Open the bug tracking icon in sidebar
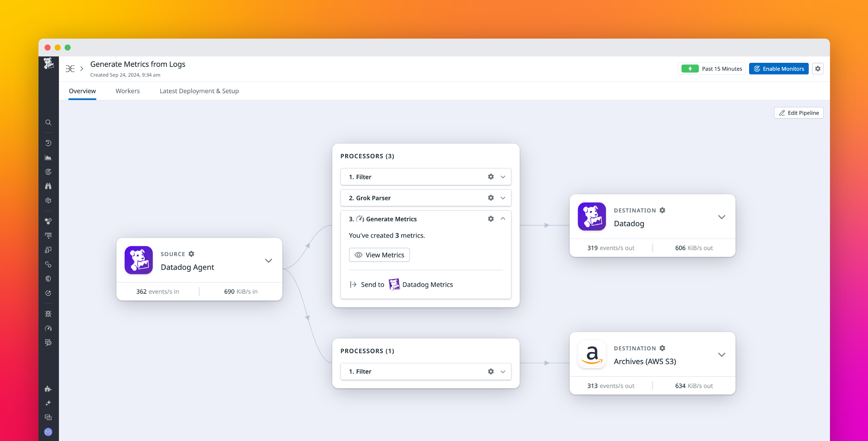The image size is (868, 441). coord(48,313)
